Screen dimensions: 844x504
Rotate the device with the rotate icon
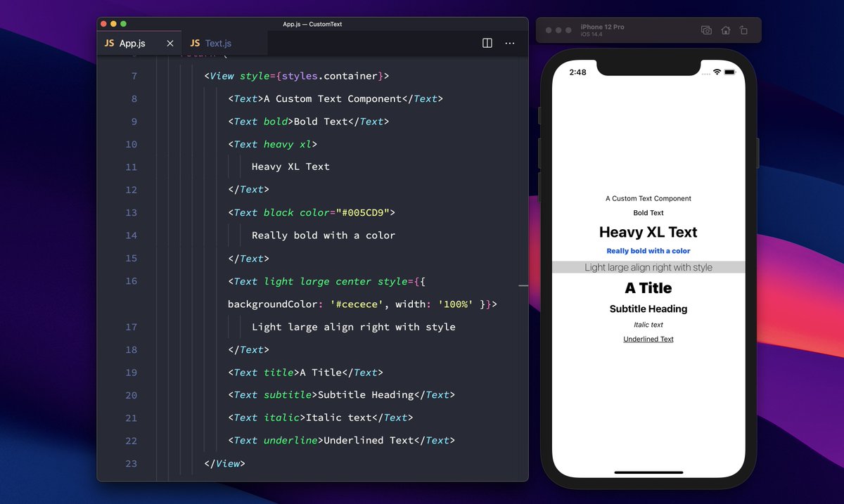[x=744, y=30]
